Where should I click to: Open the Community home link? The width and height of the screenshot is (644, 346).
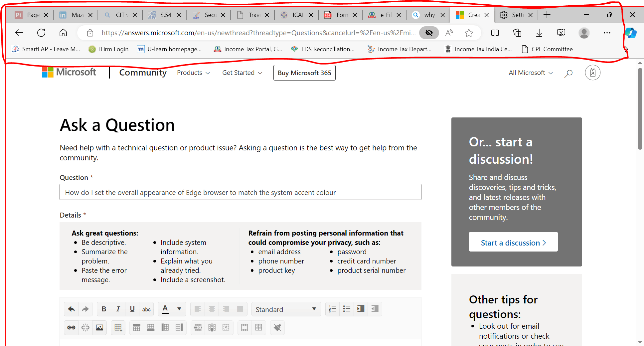point(143,73)
